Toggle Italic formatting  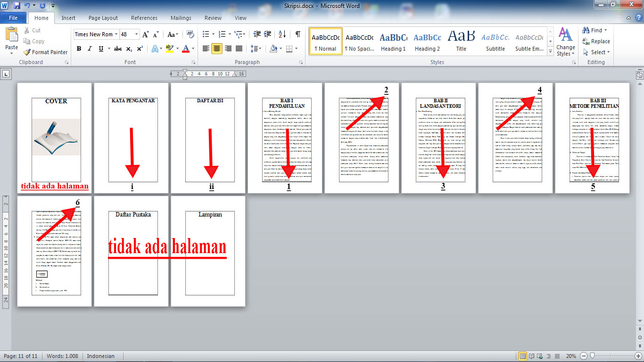90,49
